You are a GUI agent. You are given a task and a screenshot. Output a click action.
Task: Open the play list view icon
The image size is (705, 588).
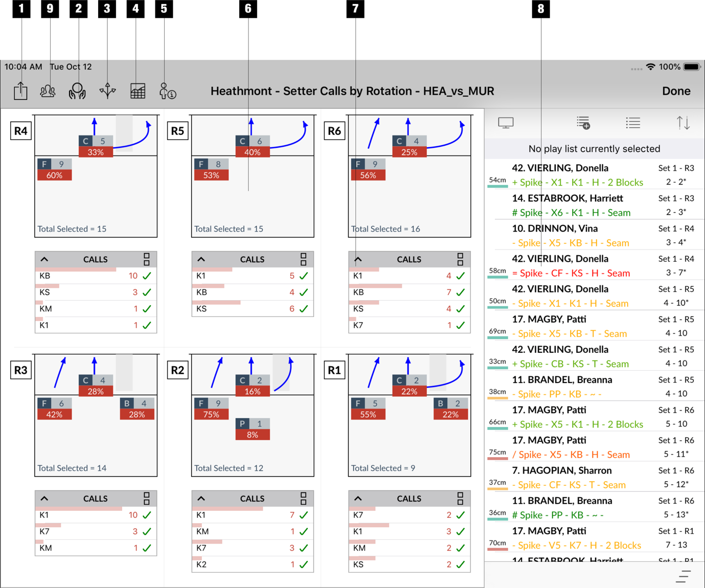[x=633, y=123]
